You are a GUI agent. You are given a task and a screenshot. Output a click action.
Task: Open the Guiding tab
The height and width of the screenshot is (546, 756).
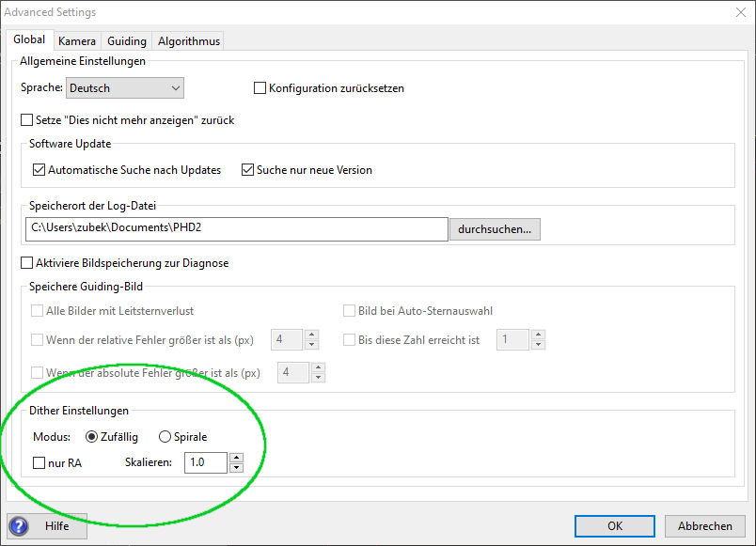pos(127,41)
